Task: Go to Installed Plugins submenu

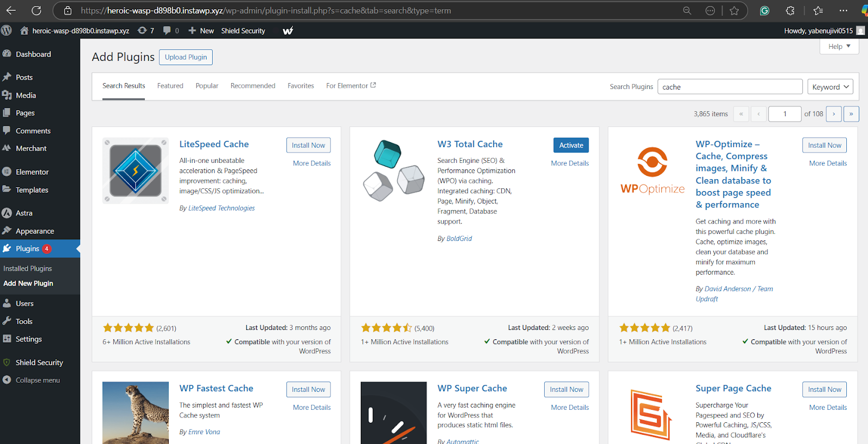Action: pyautogui.click(x=28, y=268)
